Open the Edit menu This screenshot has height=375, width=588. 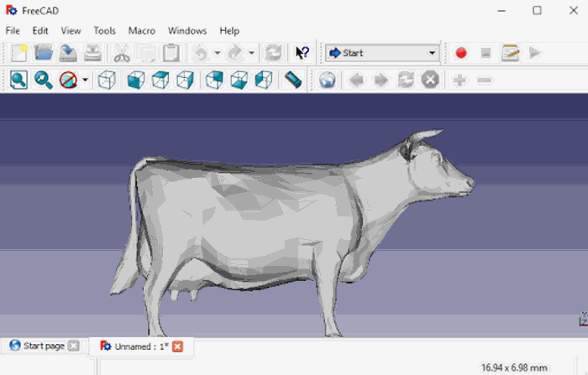(40, 31)
